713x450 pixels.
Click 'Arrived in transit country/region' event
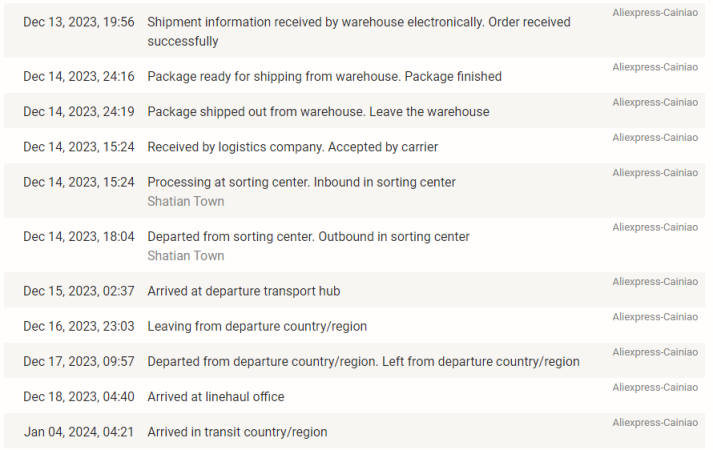(237, 432)
